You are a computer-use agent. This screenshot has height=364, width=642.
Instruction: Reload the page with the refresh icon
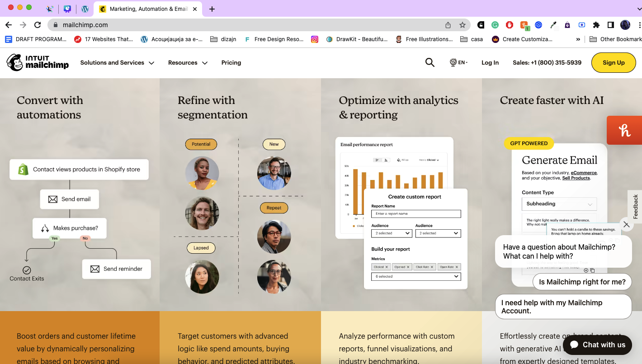pos(38,25)
